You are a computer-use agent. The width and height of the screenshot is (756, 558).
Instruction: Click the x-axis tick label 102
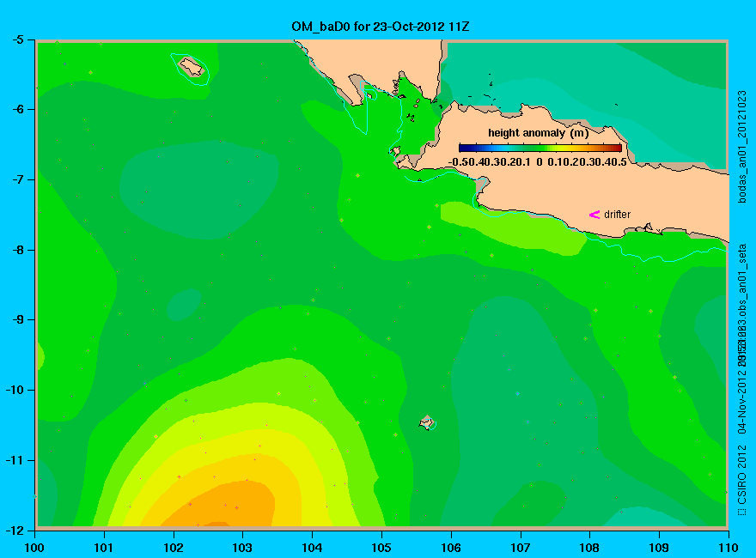(x=173, y=548)
